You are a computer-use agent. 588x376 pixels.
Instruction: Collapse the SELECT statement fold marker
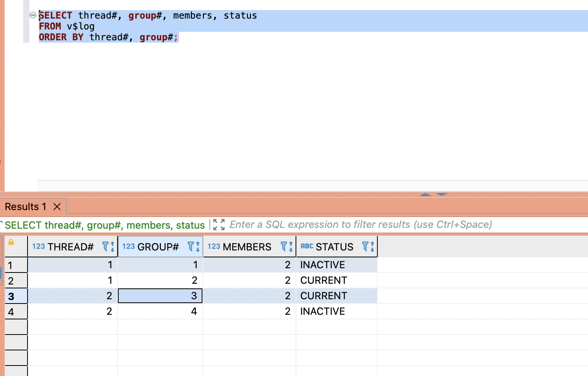[x=33, y=16]
